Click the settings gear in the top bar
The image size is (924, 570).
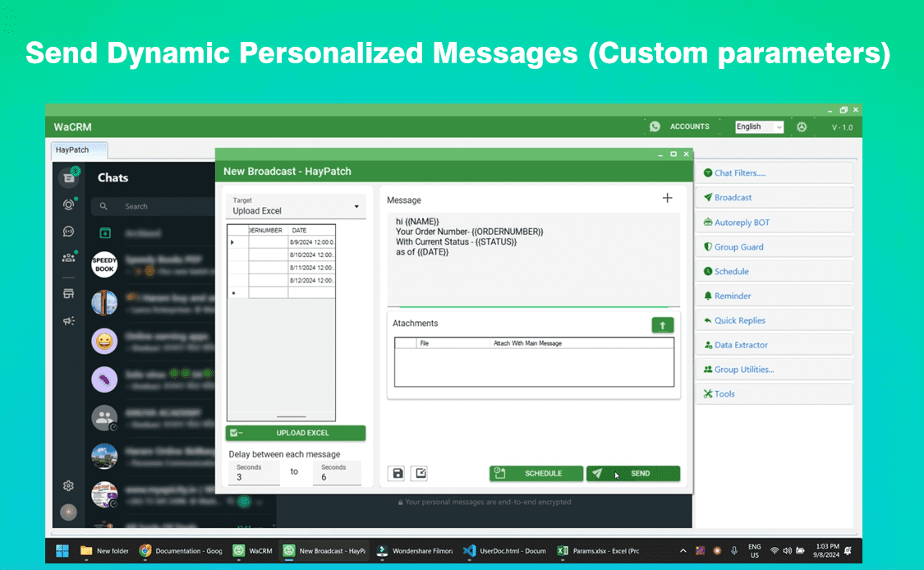point(802,126)
